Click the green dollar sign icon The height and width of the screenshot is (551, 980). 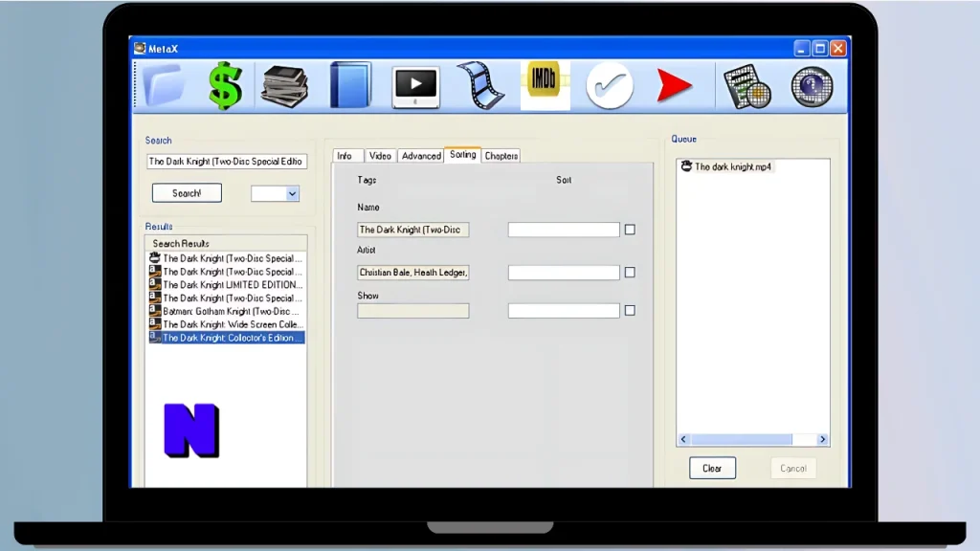pos(225,85)
